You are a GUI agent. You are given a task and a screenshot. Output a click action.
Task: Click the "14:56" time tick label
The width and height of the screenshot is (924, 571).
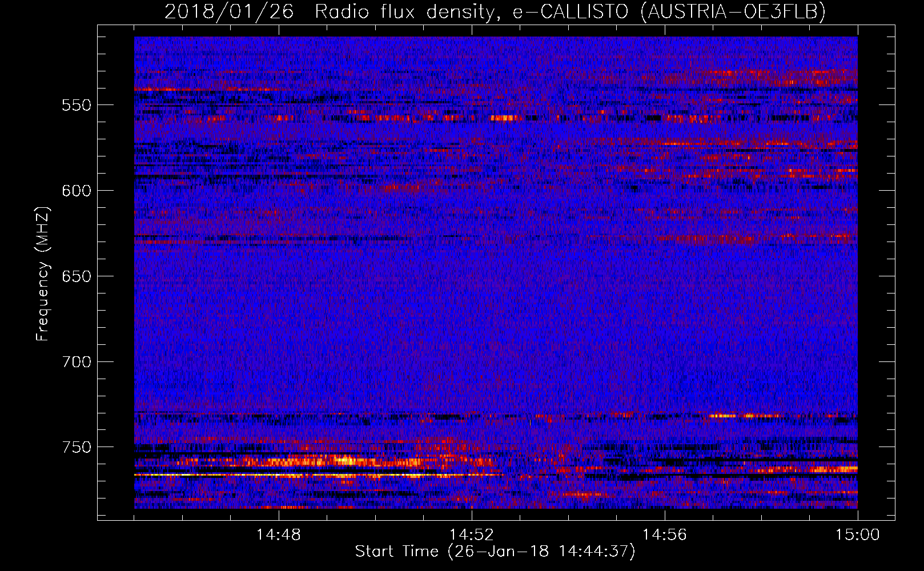pyautogui.click(x=665, y=535)
